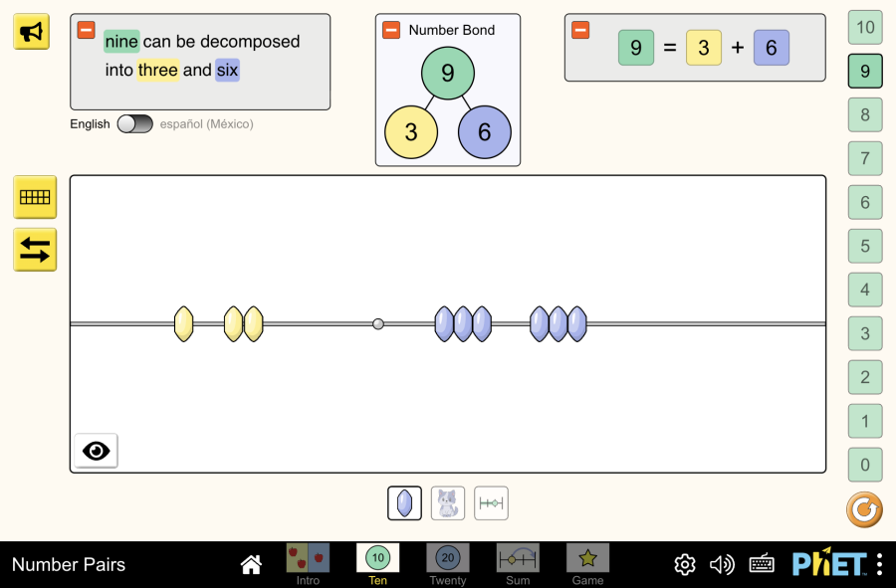Open the PhET settings gear
This screenshot has width=896, height=588.
(685, 565)
